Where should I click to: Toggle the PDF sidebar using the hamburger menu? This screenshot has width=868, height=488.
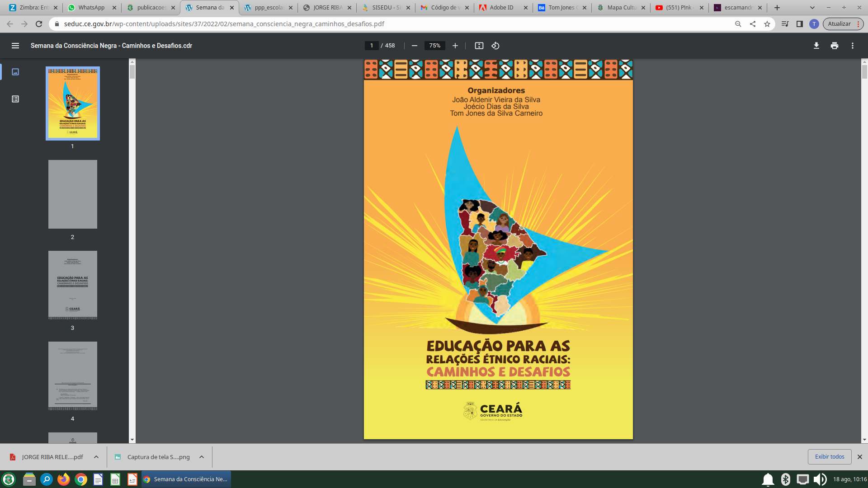point(15,46)
